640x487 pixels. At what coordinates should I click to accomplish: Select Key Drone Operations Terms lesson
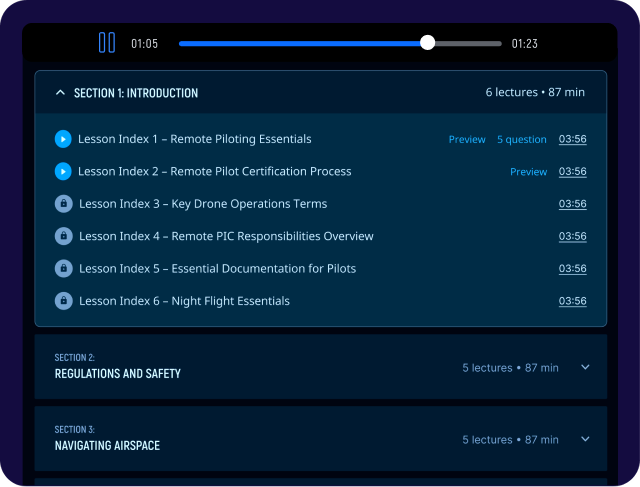click(203, 204)
